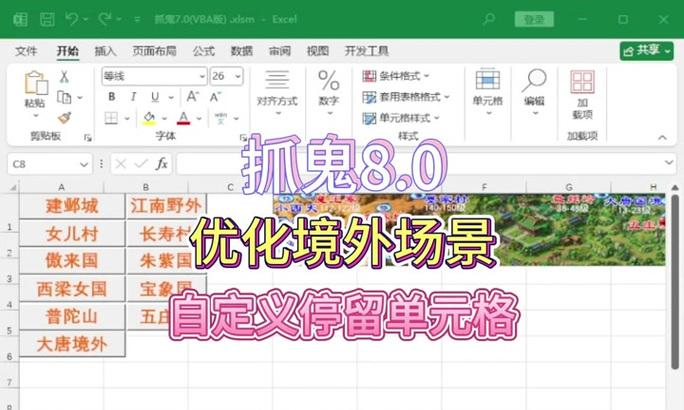Switch to the 页面布局 tab
Image resolution: width=684 pixels, height=410 pixels.
click(154, 51)
